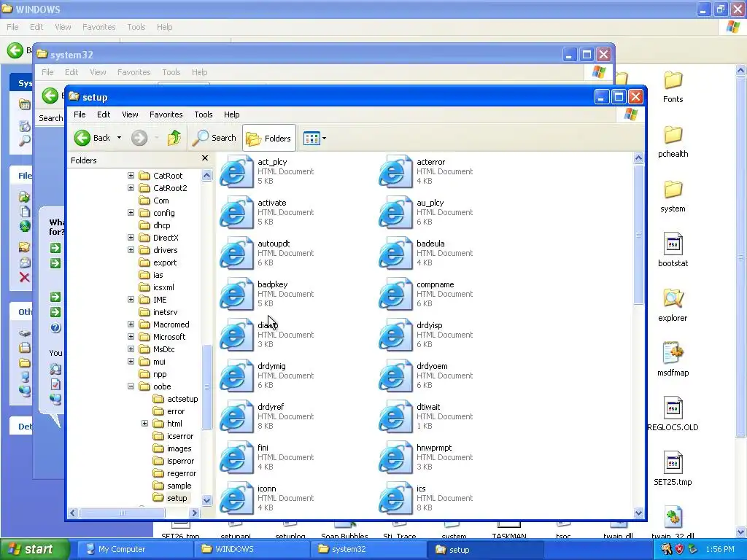747x560 pixels.
Task: Switch to My Computer taskbar button
Action: (x=134, y=549)
